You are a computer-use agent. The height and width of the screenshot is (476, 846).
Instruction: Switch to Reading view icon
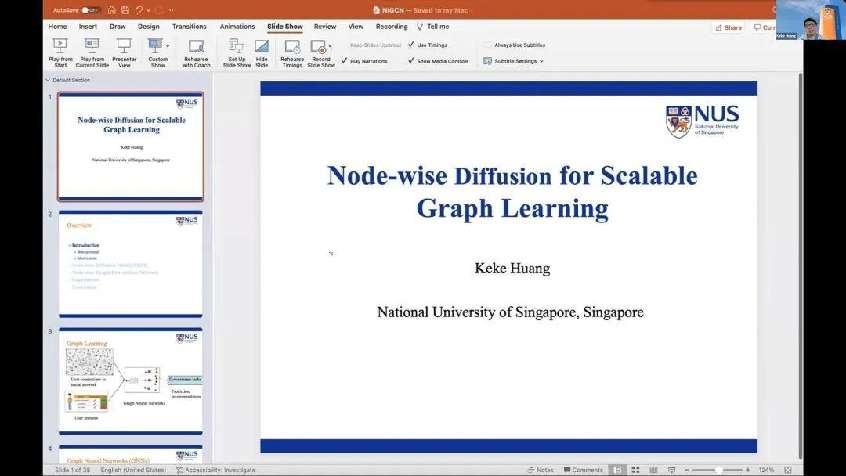coord(653,470)
